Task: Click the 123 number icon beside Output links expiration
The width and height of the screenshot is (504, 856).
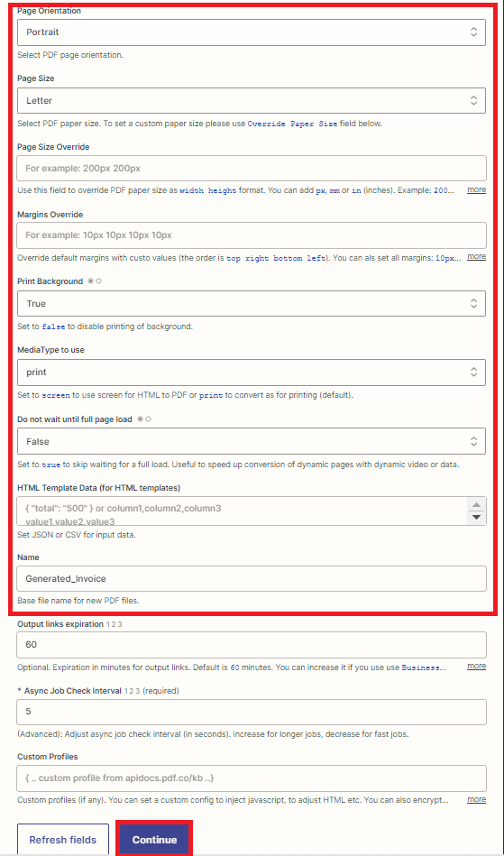Action: tap(114, 624)
